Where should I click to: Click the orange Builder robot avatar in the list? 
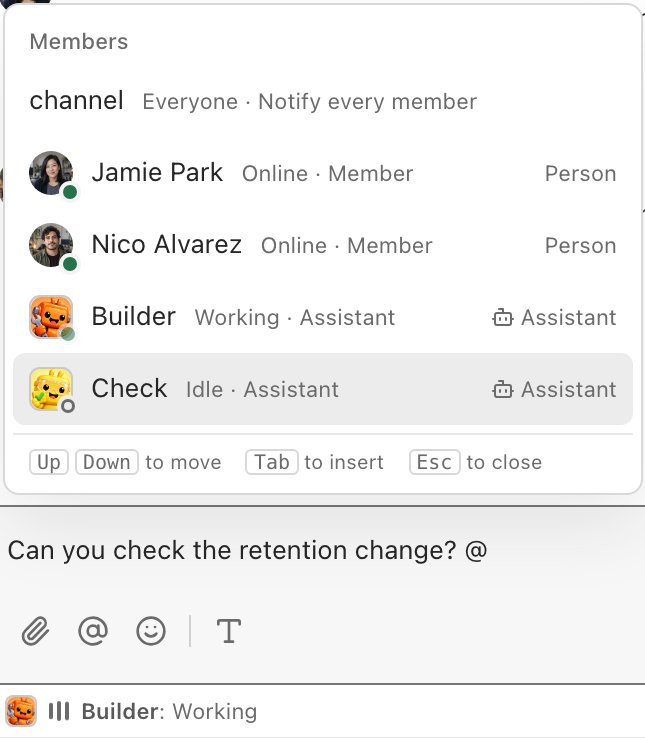[51, 317]
